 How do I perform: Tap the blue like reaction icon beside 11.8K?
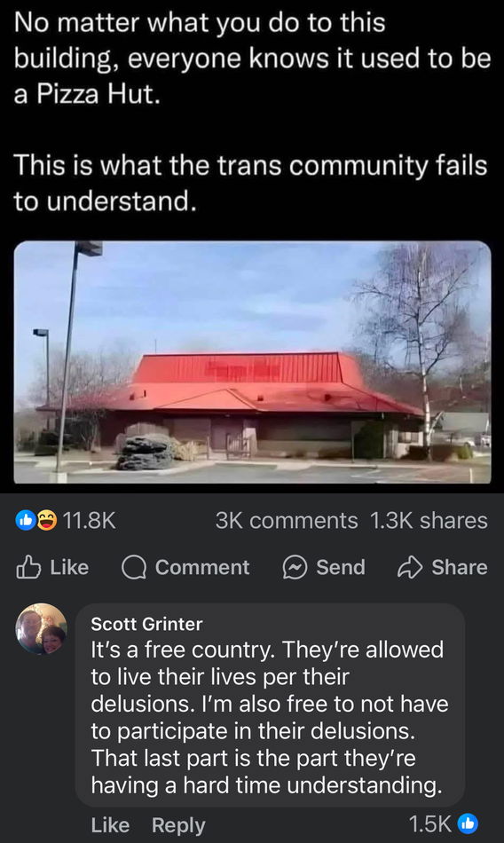25,520
